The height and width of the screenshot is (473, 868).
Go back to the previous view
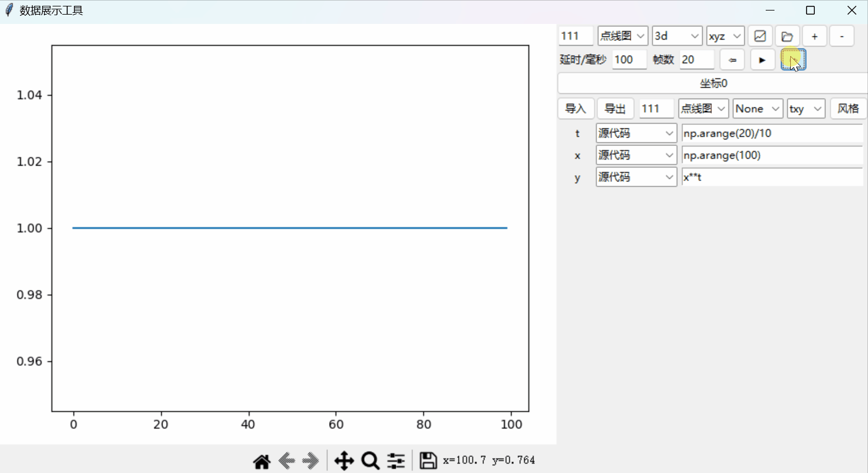(x=286, y=461)
